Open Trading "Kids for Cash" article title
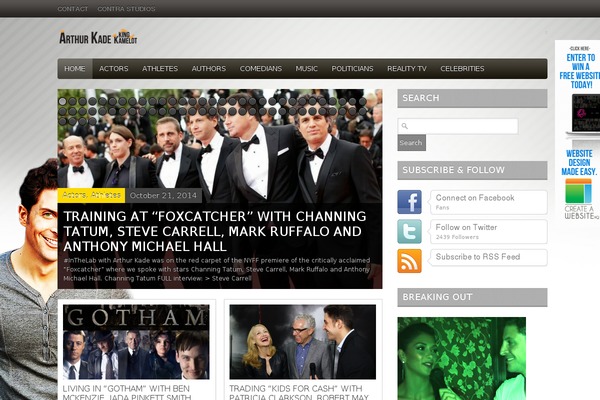This screenshot has width=600, height=400. [299, 393]
